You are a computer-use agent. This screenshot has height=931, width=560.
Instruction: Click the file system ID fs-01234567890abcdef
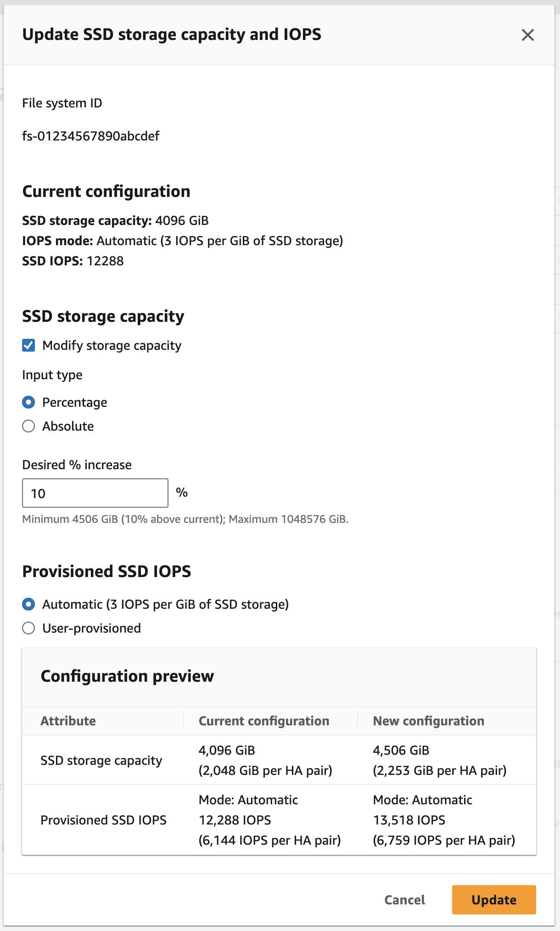91,136
